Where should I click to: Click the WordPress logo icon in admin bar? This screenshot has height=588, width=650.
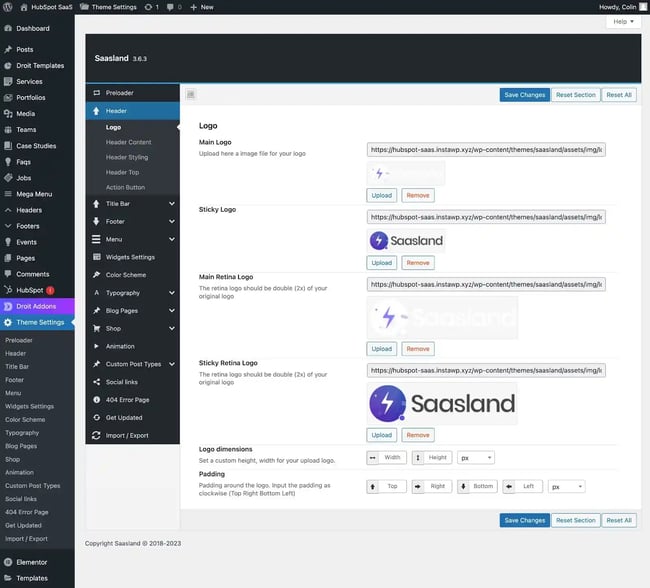click(7, 7)
